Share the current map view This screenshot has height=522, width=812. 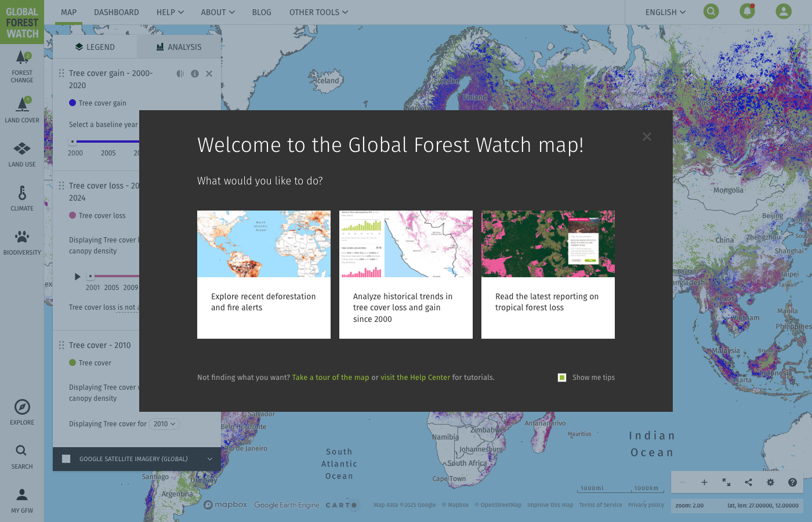pyautogui.click(x=748, y=482)
